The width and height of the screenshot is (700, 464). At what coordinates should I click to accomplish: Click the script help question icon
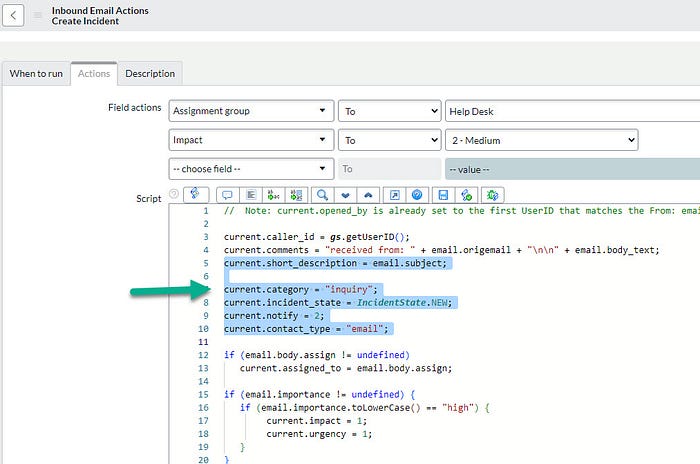pyautogui.click(x=417, y=194)
